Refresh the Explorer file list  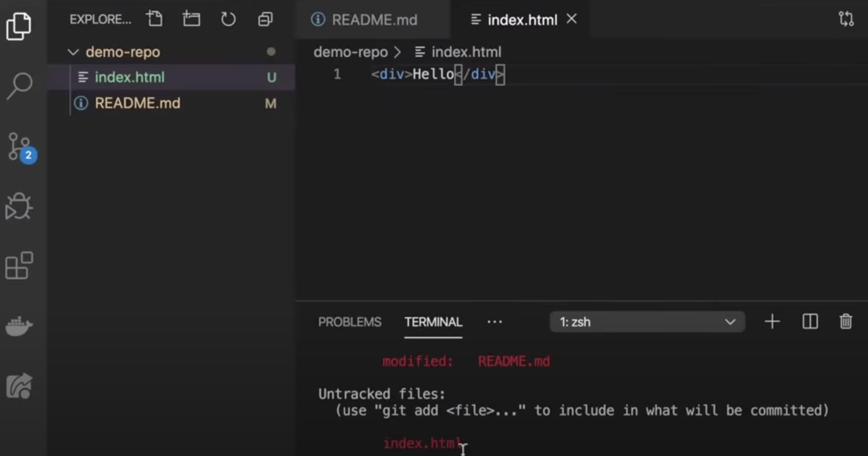tap(228, 19)
